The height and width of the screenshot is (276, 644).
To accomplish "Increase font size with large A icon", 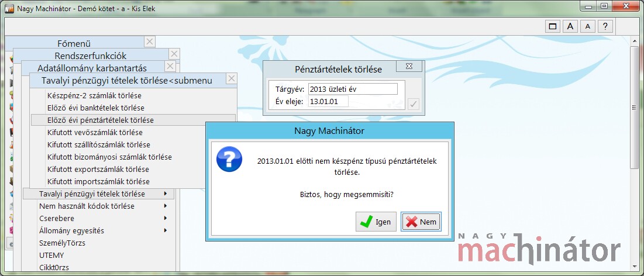I will (x=570, y=26).
